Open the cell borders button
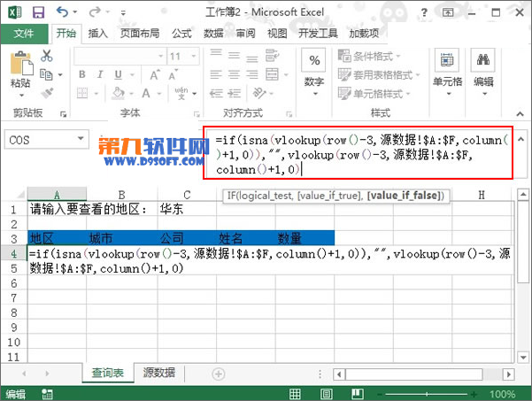The image size is (532, 401). click(x=82, y=93)
